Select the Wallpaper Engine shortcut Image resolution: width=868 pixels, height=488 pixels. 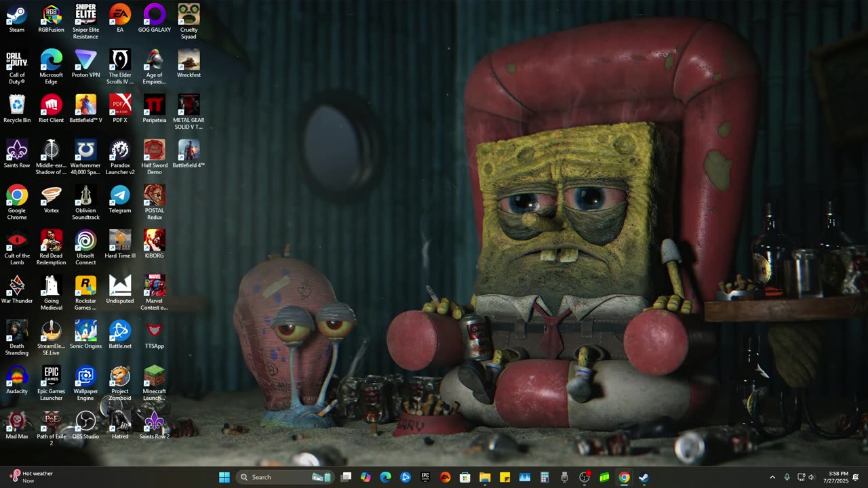click(x=85, y=383)
